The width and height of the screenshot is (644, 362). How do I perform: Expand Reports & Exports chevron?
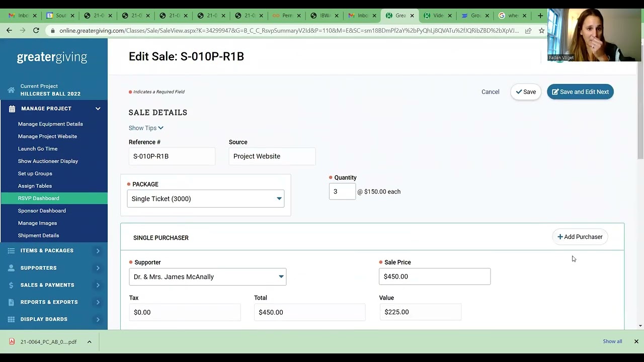[x=98, y=302]
